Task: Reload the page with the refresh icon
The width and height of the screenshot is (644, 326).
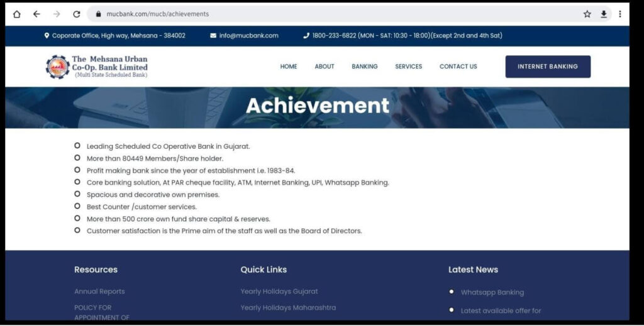Action: click(x=76, y=14)
